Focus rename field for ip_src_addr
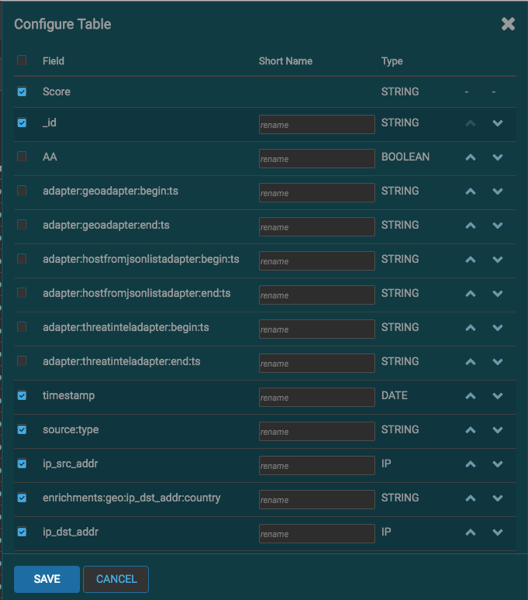The image size is (528, 600). [317, 465]
